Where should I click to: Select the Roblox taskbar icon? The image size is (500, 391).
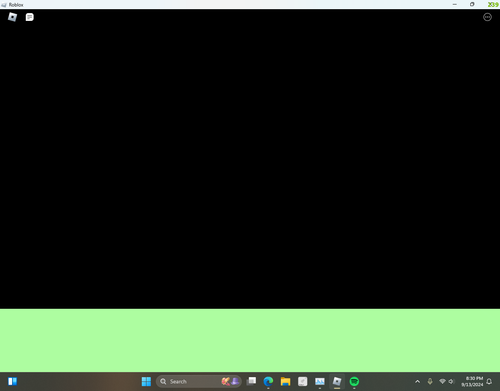337,381
